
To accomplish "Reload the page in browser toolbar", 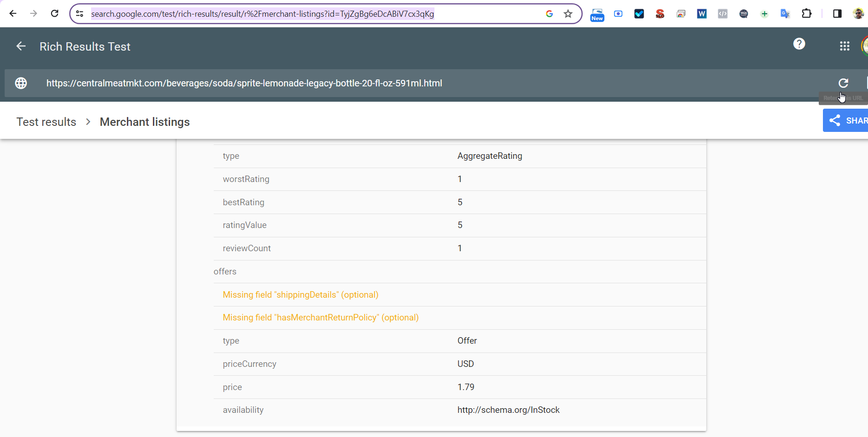I will click(x=54, y=13).
